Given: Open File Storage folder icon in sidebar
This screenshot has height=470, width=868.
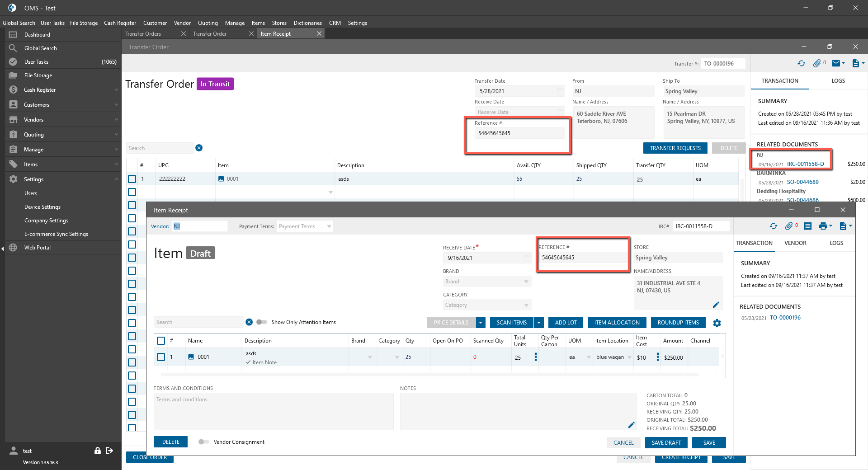Looking at the screenshot, I should pyautogui.click(x=13, y=75).
